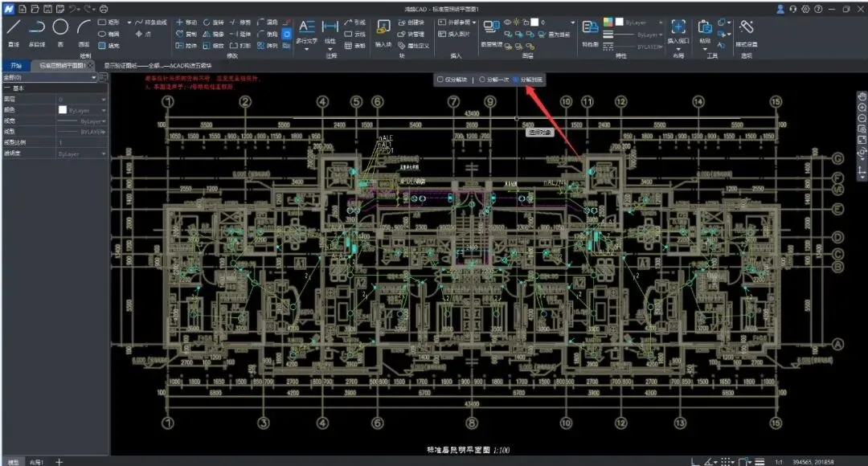
Task: Click Set as Current layer button
Action: [554, 35]
